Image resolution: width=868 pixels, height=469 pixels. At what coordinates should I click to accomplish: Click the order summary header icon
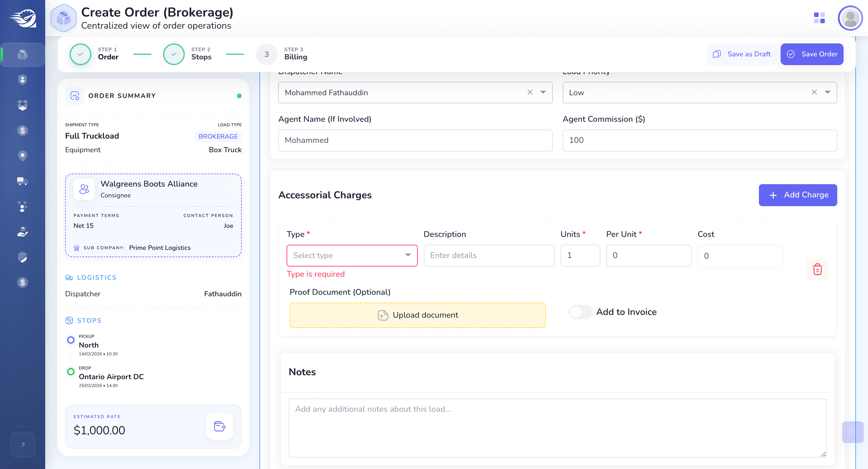75,96
